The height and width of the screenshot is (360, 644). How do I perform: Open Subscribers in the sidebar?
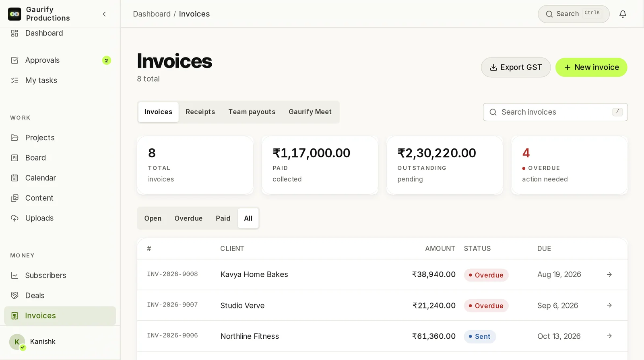click(60, 276)
